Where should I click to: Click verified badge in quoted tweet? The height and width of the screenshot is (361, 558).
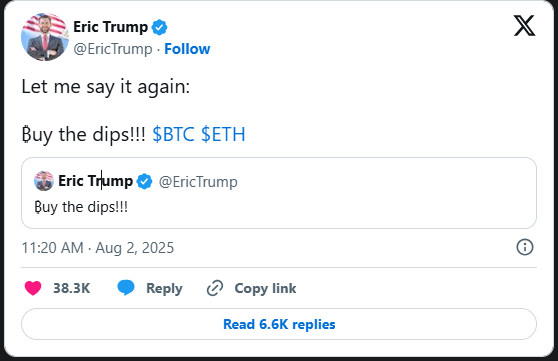pyautogui.click(x=144, y=182)
